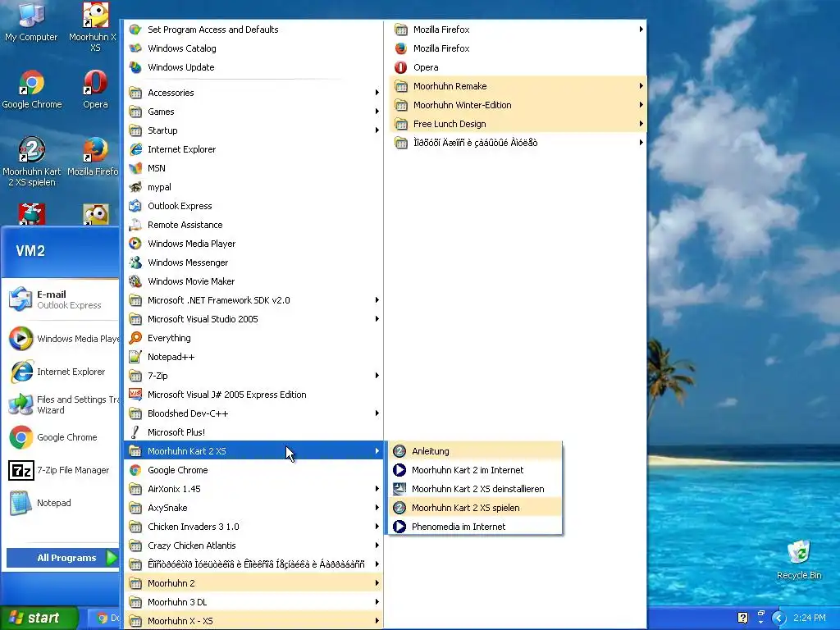This screenshot has width=840, height=630.
Task: Expand the Moorhuhn Remake submenu arrow
Action: [641, 85]
